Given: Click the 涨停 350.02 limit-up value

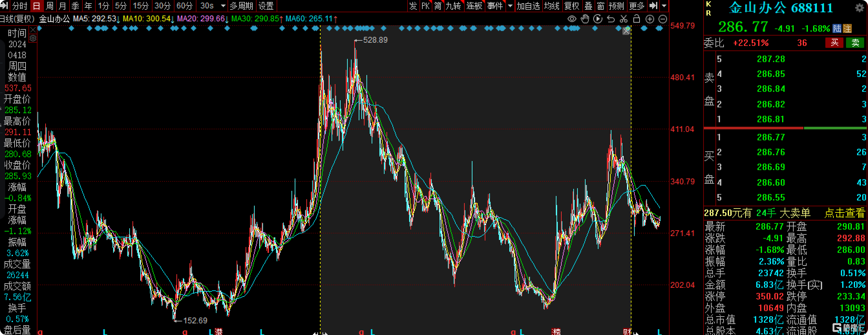Looking at the screenshot, I should [x=770, y=296].
